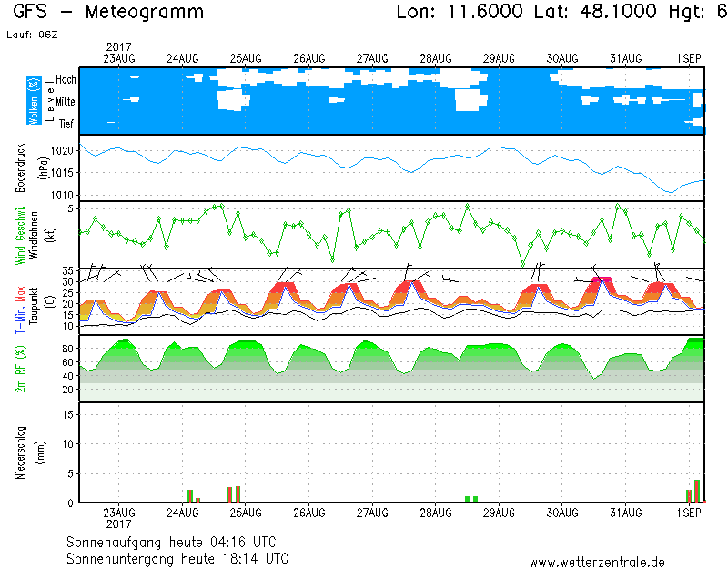Select 30AUG below the Niederschlag chart

562,513
